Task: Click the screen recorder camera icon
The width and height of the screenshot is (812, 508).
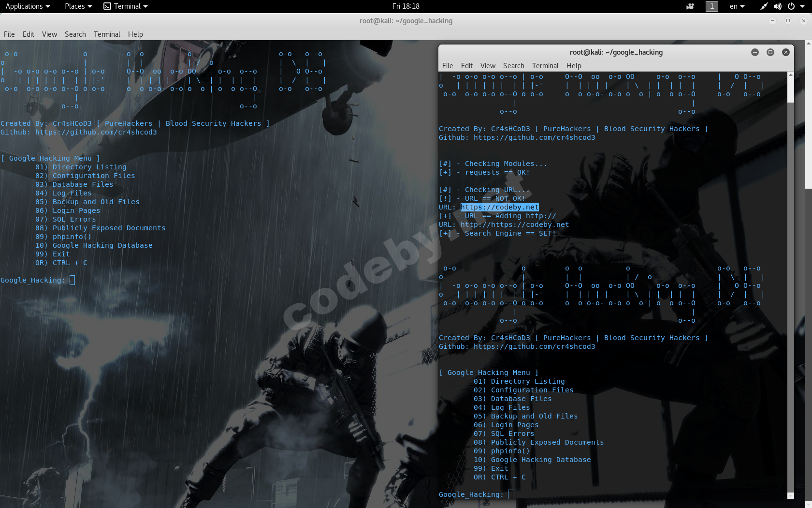Action: [690, 6]
